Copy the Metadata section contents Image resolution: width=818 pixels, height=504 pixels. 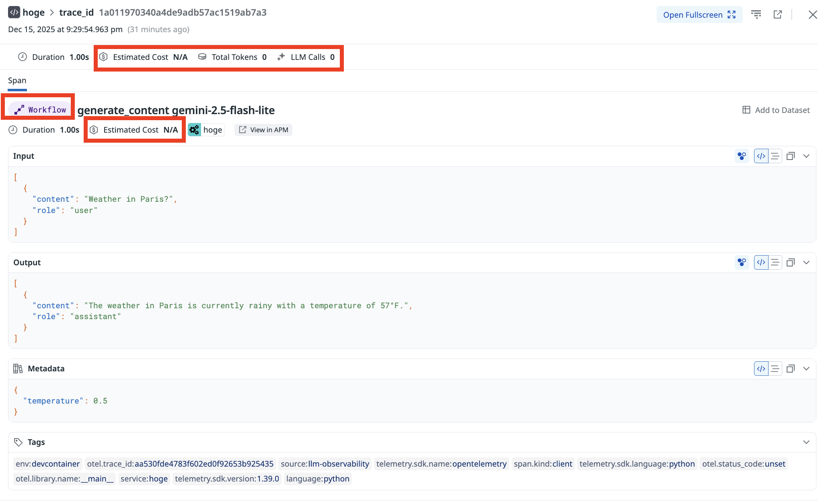790,369
